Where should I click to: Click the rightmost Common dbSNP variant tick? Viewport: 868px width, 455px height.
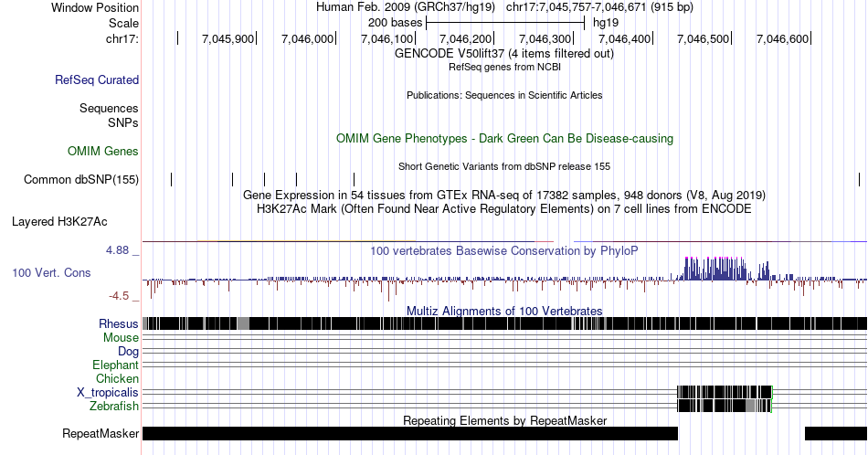pos(859,179)
